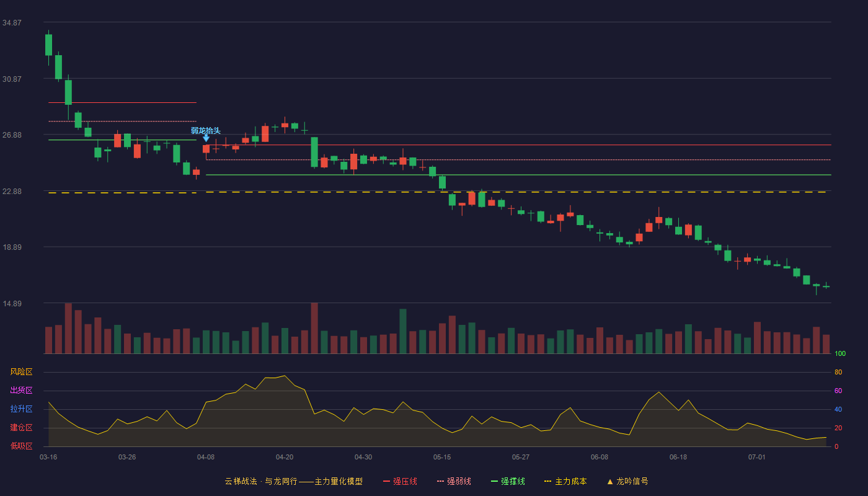Screen dimensions: 868x496
Task: Click the 04-20 date label
Action: [x=285, y=457]
